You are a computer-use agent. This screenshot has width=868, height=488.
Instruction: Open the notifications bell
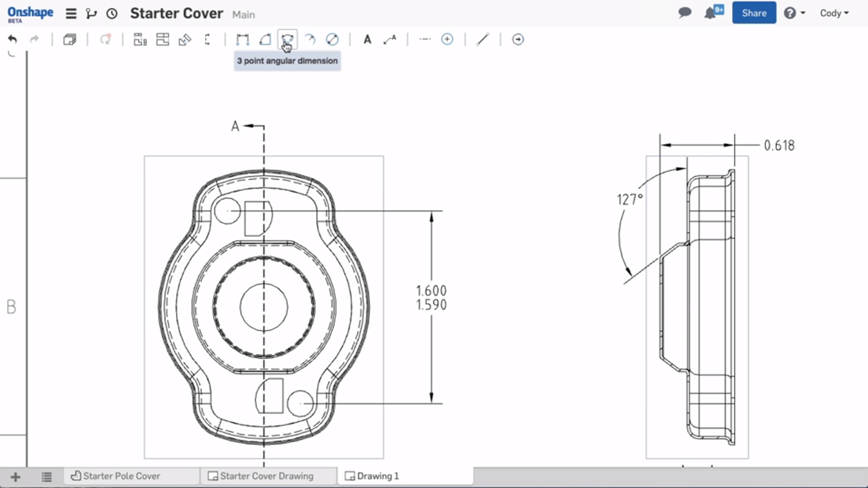click(x=709, y=12)
